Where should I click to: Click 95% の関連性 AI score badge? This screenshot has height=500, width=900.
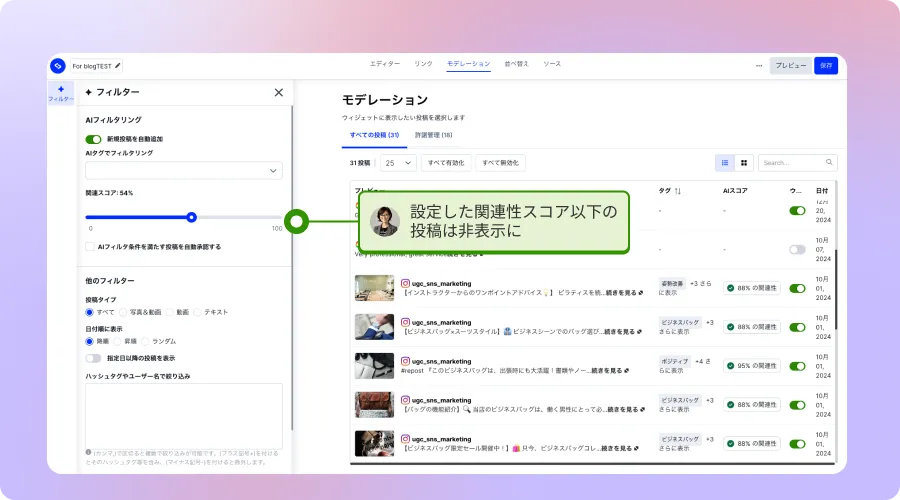(751, 366)
